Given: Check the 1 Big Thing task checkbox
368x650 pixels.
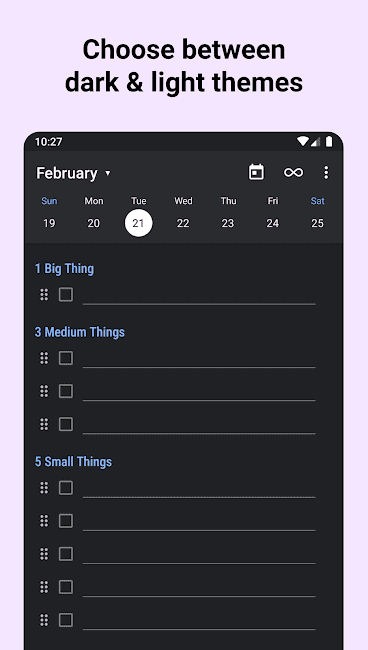Looking at the screenshot, I should 65,295.
